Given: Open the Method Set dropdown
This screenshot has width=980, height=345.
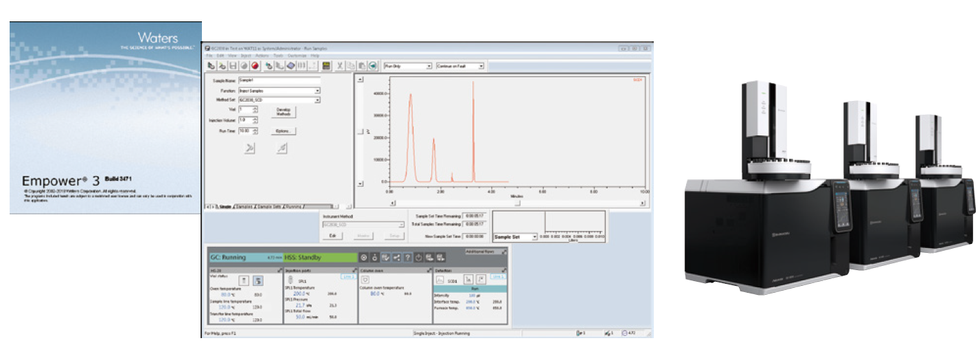Looking at the screenshot, I should pos(318,100).
